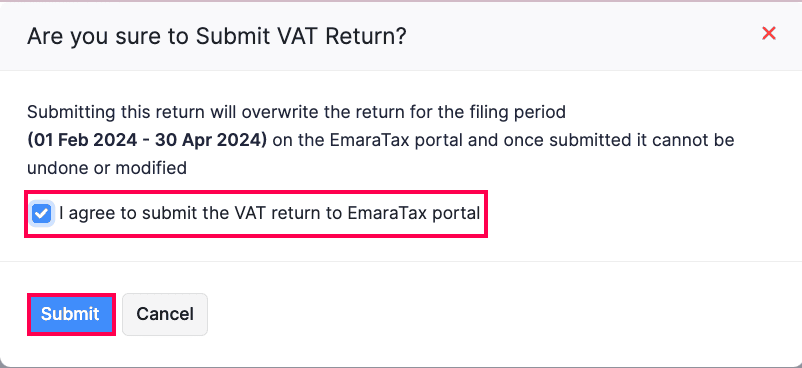Click the 'I agree to submit the VAT return' label
Viewport: 802px width, 368px height.
(x=270, y=213)
